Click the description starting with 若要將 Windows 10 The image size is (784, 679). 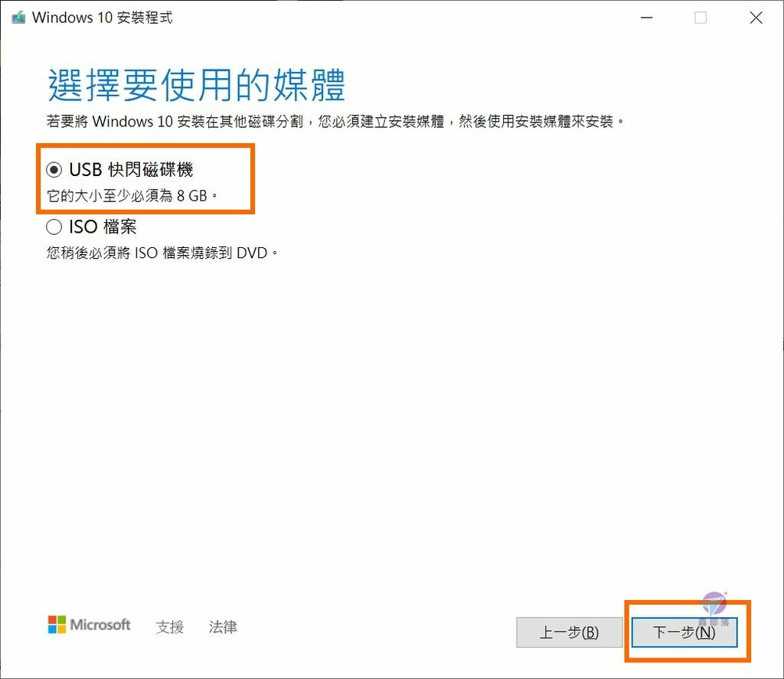(335, 122)
